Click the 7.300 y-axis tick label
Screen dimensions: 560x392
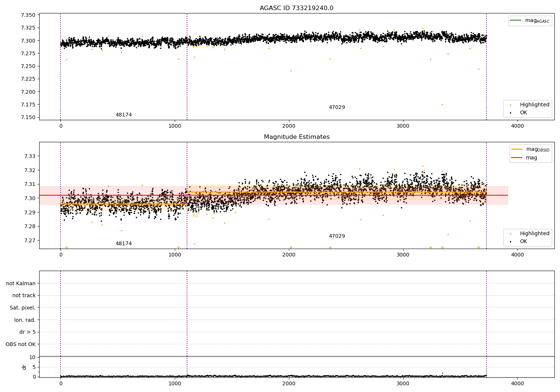coord(28,41)
